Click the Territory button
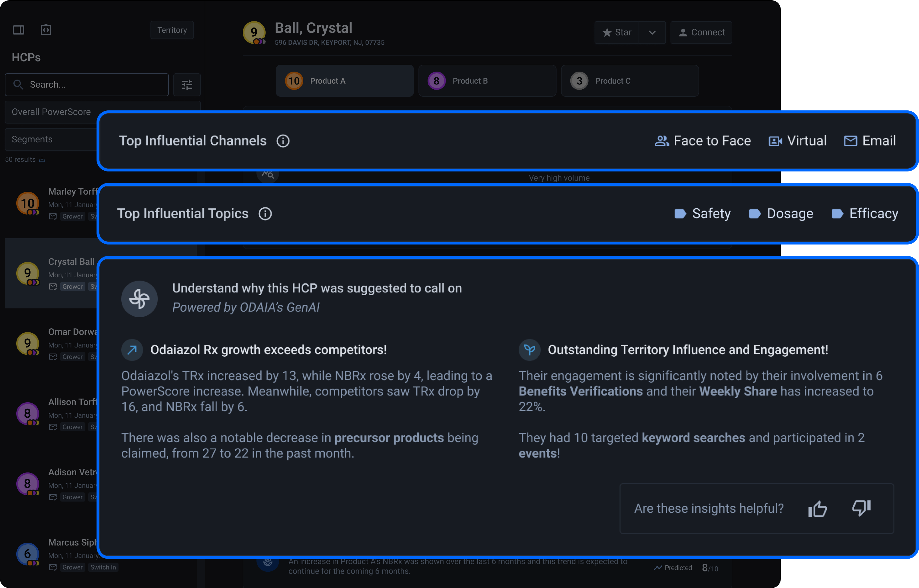 (x=172, y=30)
